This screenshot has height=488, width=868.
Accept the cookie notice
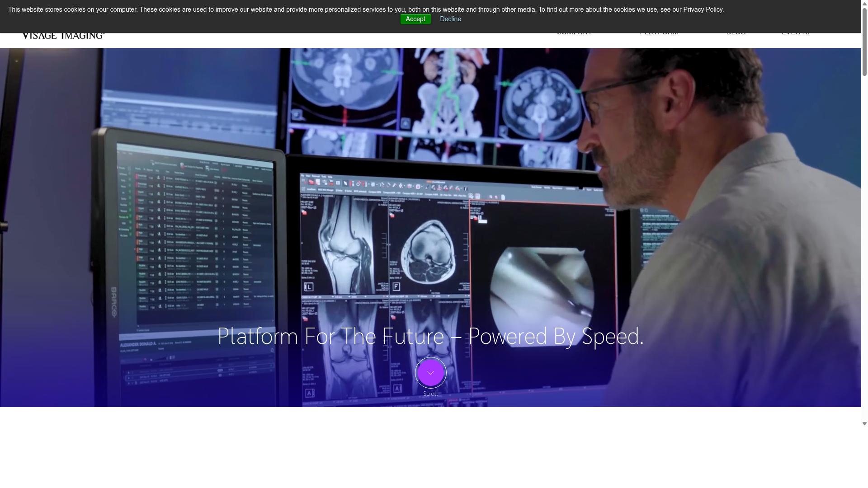(x=415, y=19)
